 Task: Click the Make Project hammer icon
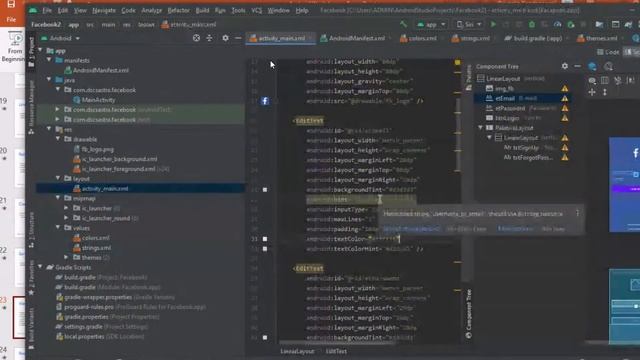point(403,24)
